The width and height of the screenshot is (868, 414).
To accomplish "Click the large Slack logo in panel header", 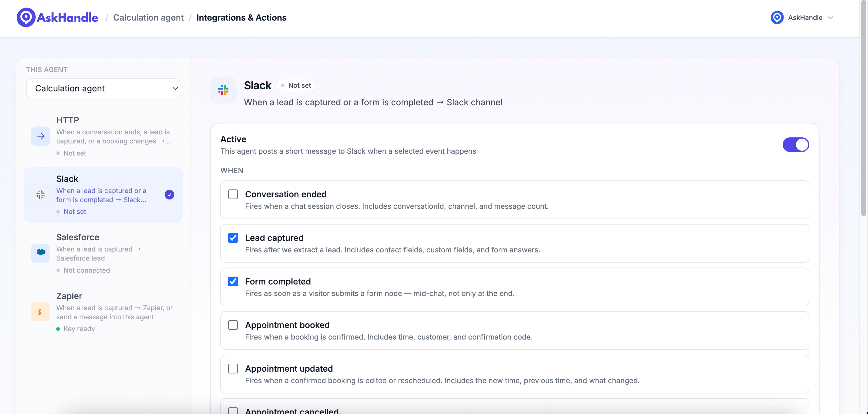I will (x=223, y=90).
